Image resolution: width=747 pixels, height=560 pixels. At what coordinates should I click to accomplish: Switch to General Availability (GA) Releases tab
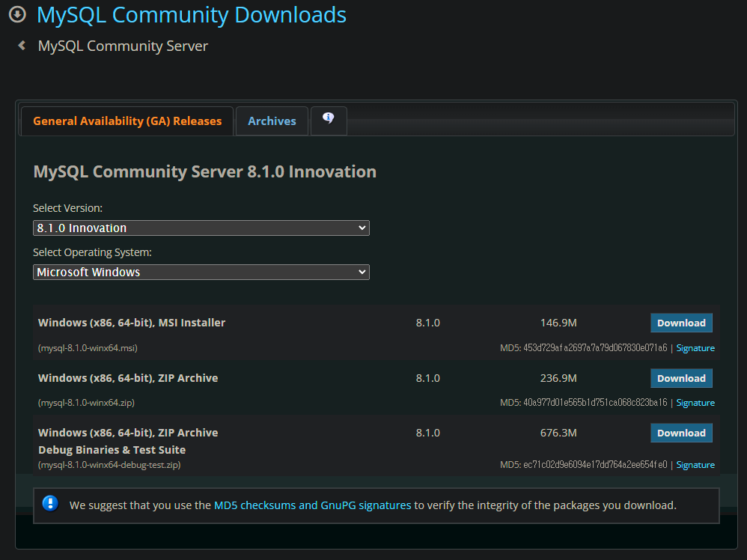pos(127,121)
